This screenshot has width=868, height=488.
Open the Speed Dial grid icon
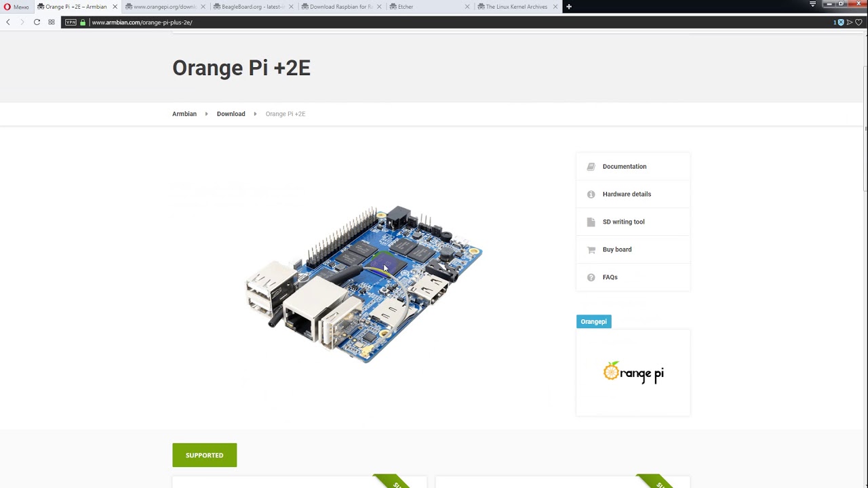point(52,22)
